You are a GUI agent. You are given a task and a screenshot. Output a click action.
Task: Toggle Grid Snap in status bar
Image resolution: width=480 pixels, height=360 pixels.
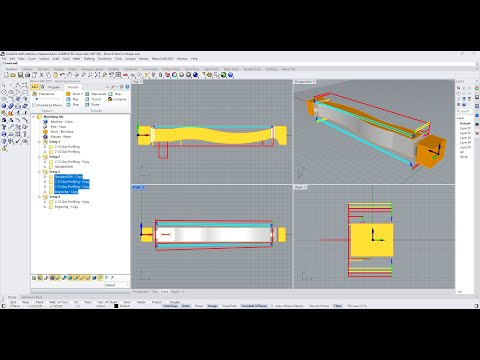pyautogui.click(x=170, y=306)
